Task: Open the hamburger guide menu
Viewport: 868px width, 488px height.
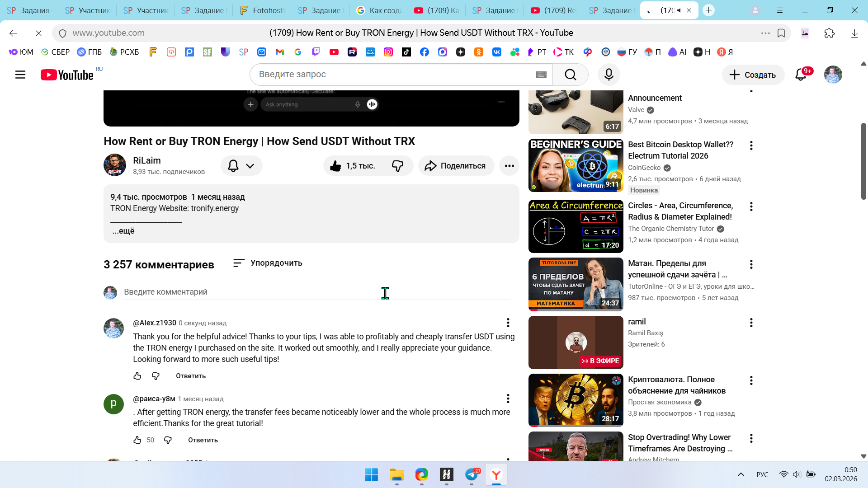Action: tap(20, 75)
